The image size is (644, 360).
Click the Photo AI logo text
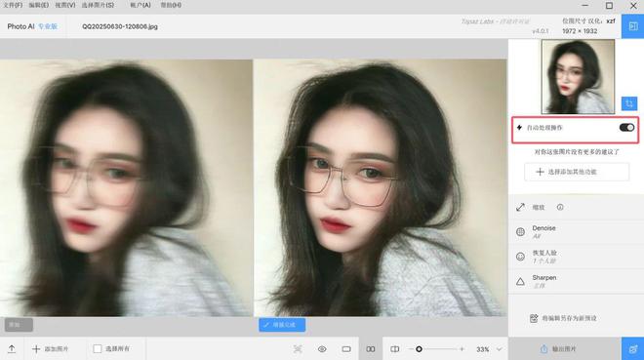20,26
